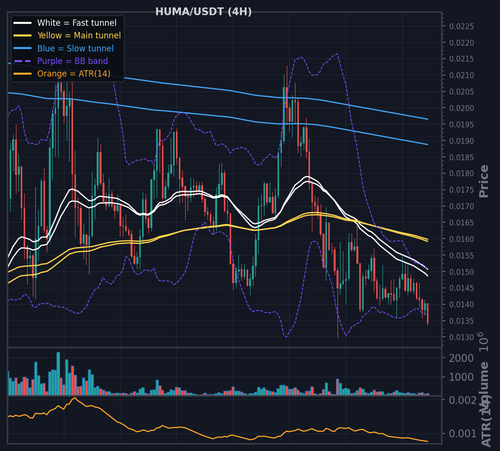
Task: Click the 'Price' vertical axis title
Action: (484, 181)
